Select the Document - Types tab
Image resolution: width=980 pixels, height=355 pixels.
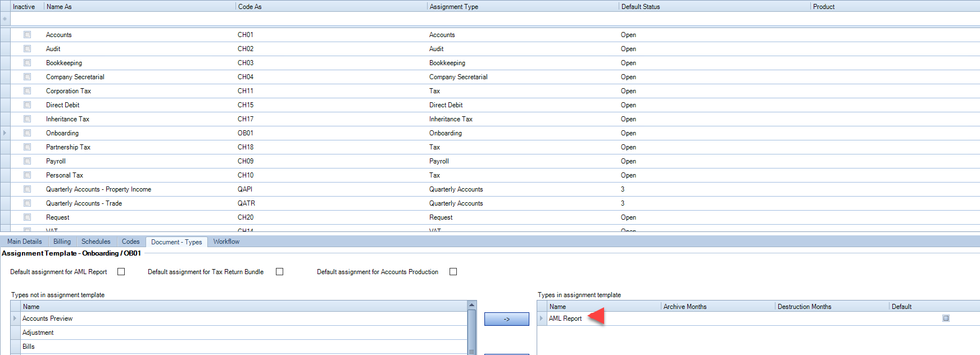click(176, 242)
